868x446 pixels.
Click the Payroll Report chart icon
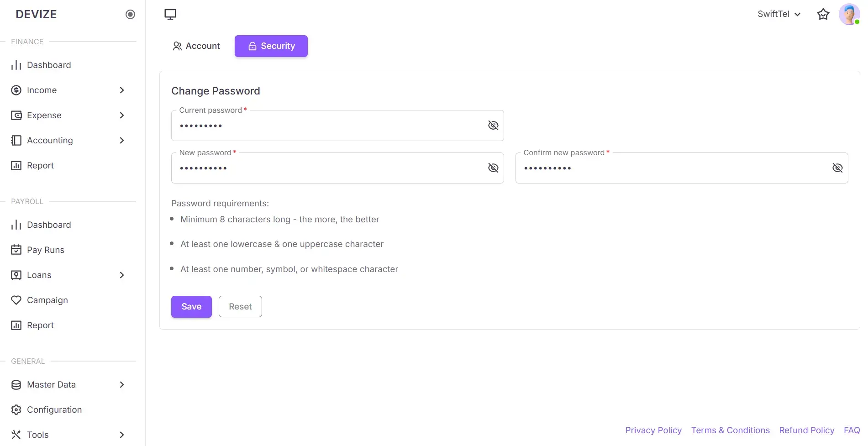pyautogui.click(x=16, y=325)
